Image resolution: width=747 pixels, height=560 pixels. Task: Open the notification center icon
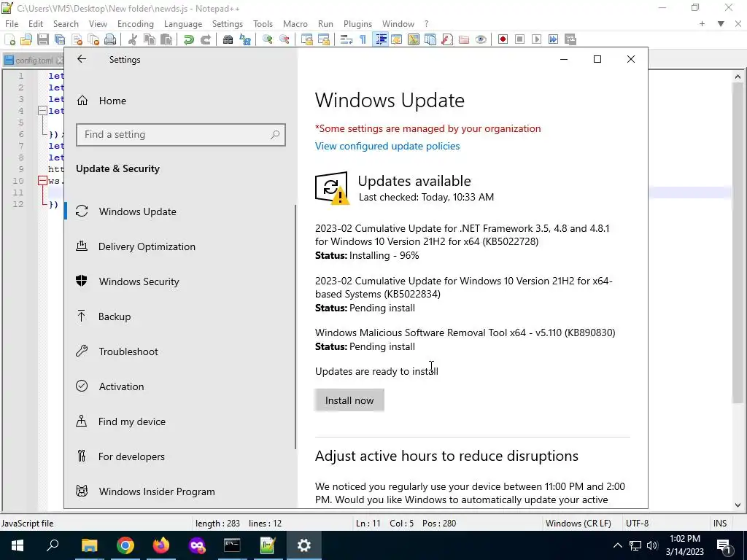tap(724, 545)
